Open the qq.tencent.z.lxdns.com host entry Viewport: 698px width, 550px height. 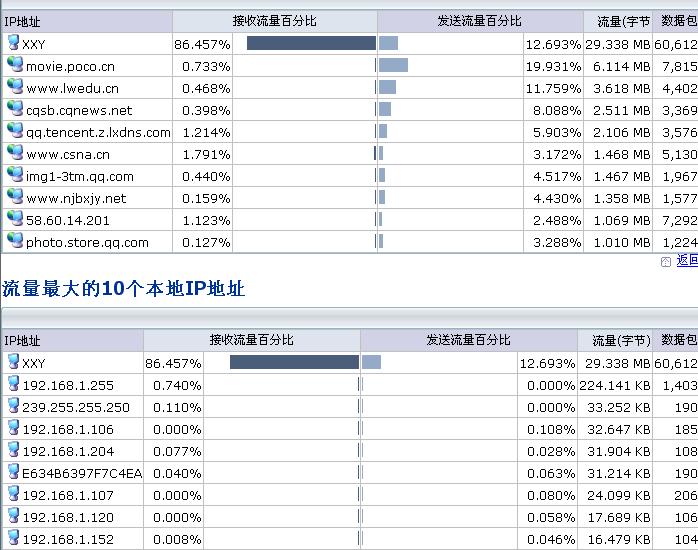(98, 132)
